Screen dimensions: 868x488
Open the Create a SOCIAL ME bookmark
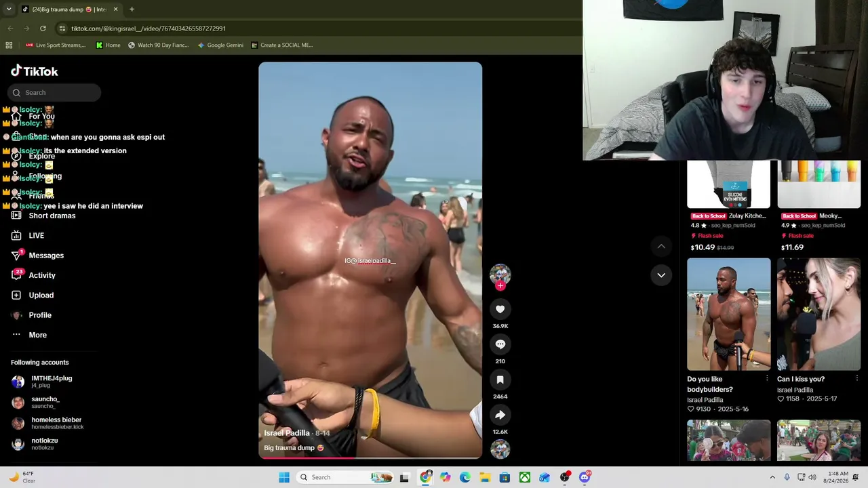coord(282,45)
